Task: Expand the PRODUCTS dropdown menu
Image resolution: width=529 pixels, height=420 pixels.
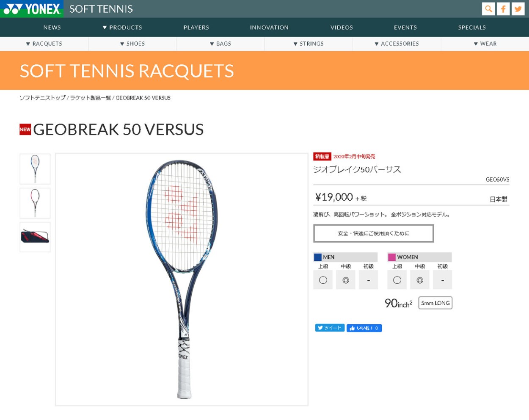Action: (122, 28)
